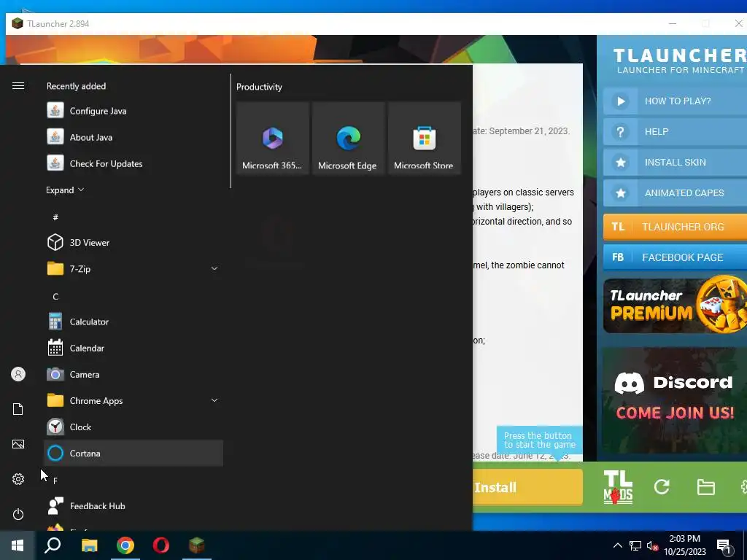Viewport: 747px width, 560px height.
Task: Open HELP in TLauncher sidebar
Action: (x=675, y=131)
